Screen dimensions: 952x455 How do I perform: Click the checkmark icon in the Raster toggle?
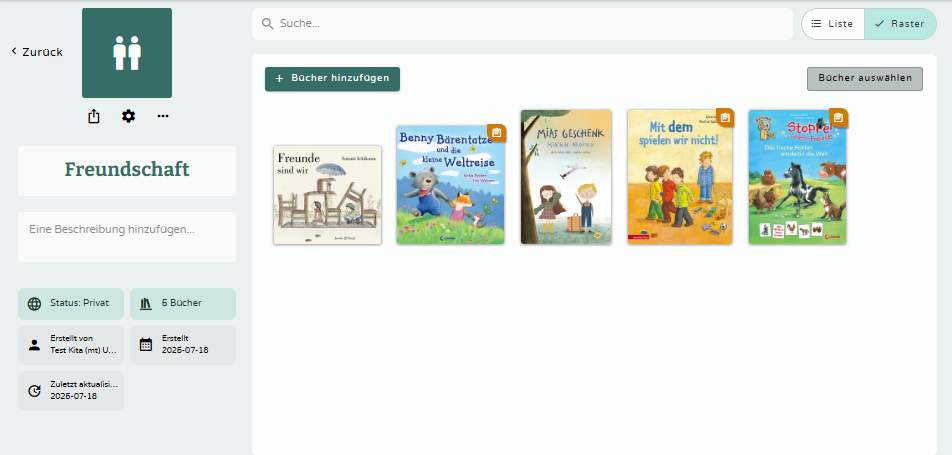879,24
